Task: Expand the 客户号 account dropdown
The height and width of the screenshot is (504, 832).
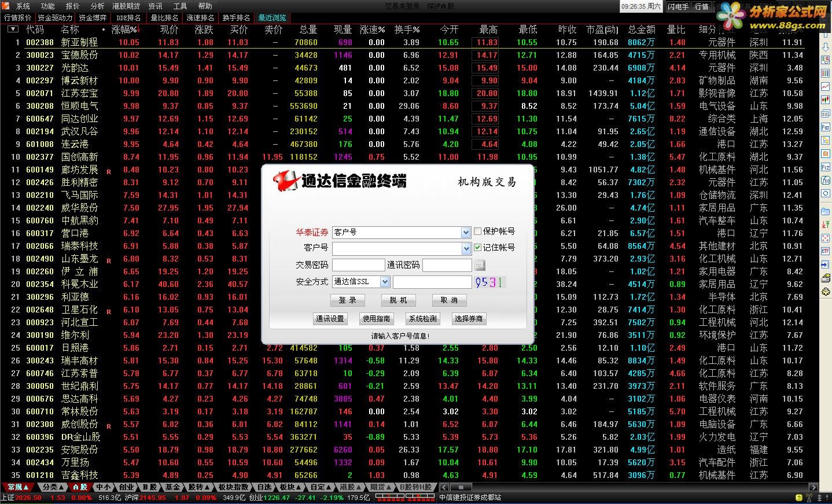Action: [x=466, y=248]
